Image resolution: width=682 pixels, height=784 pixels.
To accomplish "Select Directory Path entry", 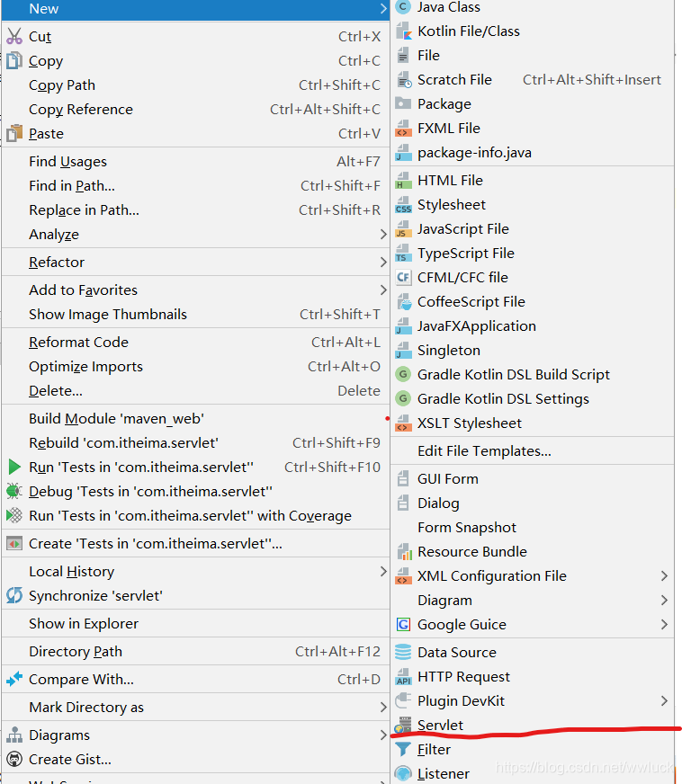I will pyautogui.click(x=195, y=652).
